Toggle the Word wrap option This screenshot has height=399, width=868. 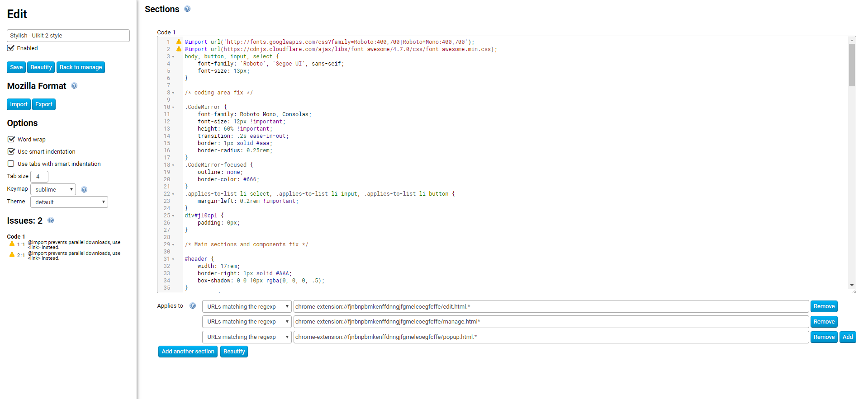click(x=11, y=139)
